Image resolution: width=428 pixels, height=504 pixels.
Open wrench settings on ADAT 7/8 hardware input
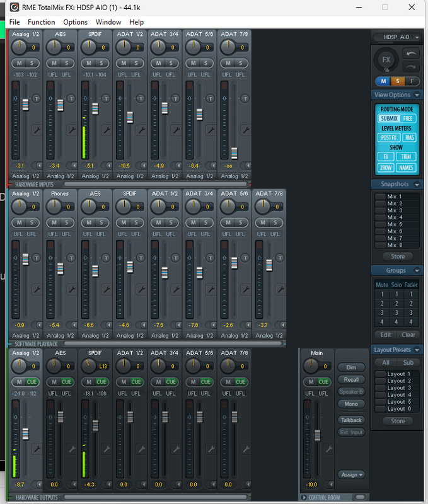pyautogui.click(x=246, y=130)
